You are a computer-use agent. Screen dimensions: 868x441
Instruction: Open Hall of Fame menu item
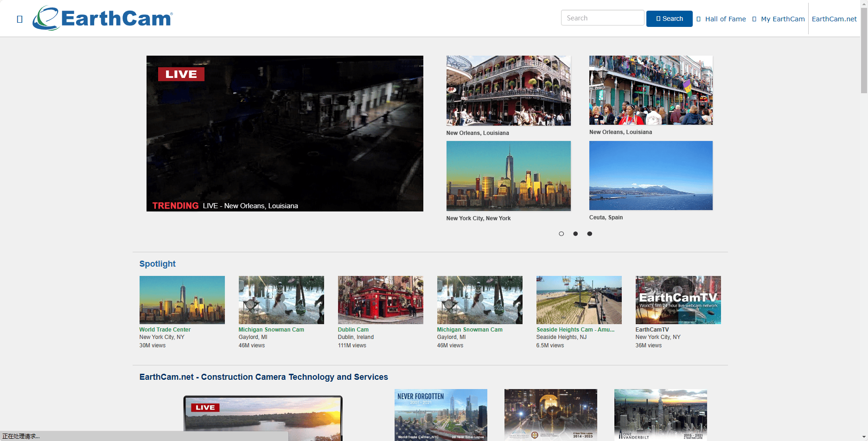[x=725, y=19]
